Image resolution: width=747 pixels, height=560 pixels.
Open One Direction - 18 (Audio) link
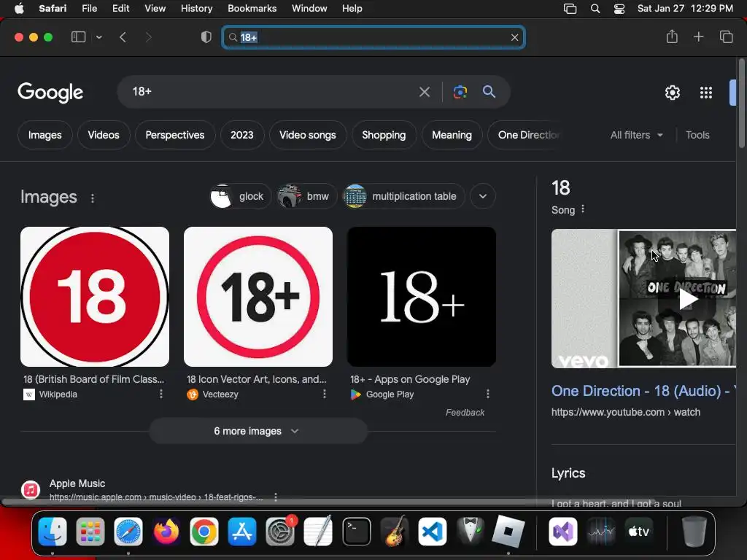coord(643,391)
